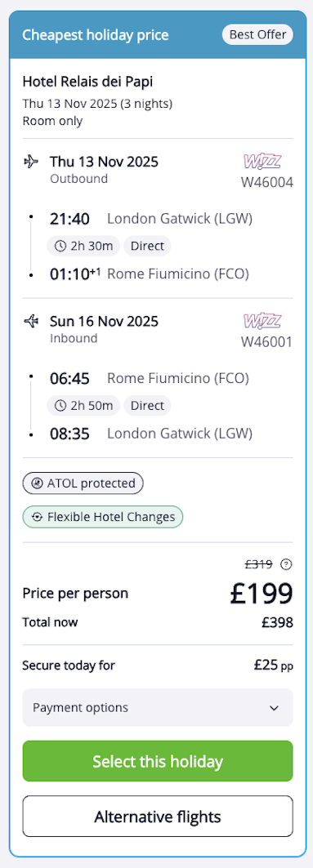Open Alternative flights
313x868 pixels.
click(x=158, y=816)
